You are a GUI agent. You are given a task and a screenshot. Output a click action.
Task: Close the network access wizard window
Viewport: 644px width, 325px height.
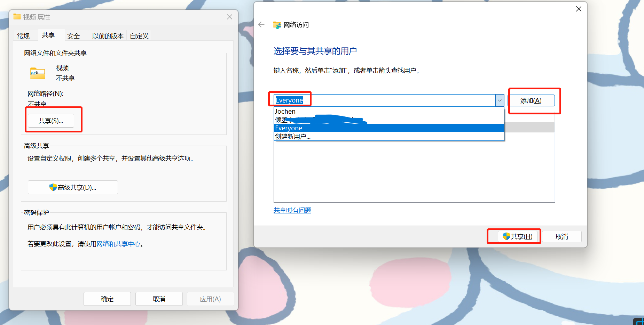pos(579,9)
